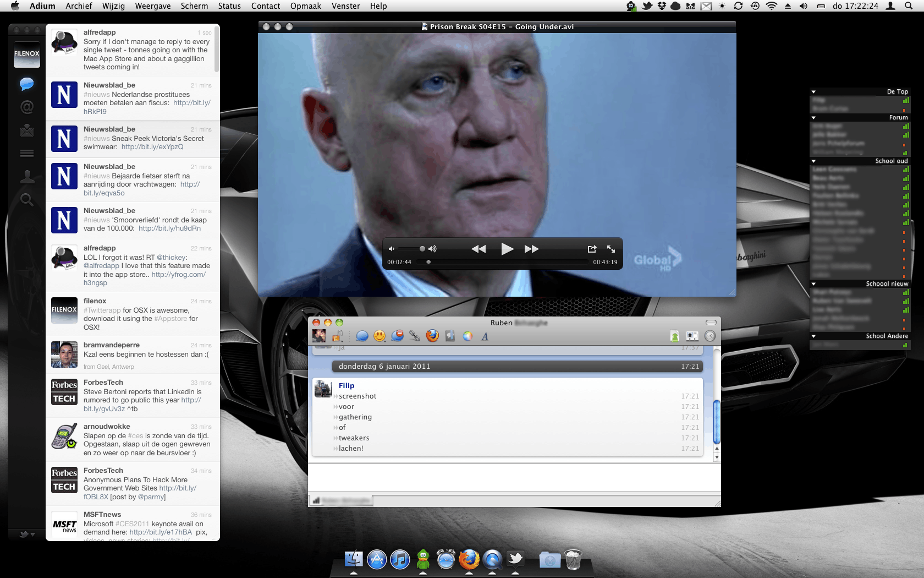Viewport: 924px width, 578px height.
Task: Open the Twitter profile person icon
Action: [x=26, y=176]
